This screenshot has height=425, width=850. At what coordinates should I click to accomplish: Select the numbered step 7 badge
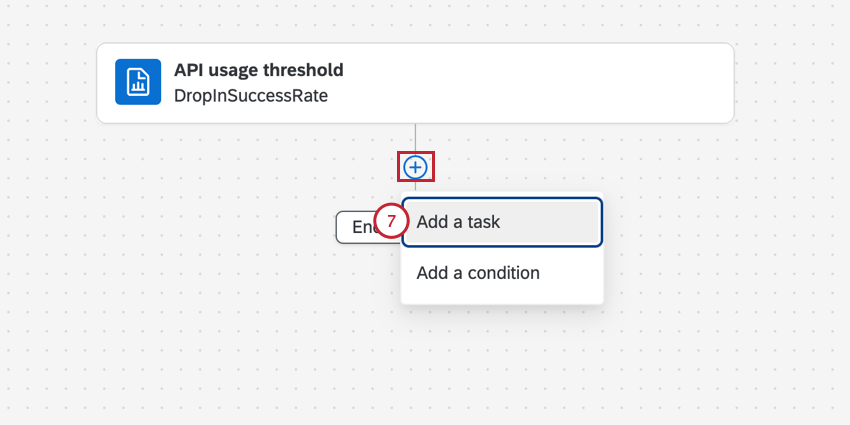point(392,221)
